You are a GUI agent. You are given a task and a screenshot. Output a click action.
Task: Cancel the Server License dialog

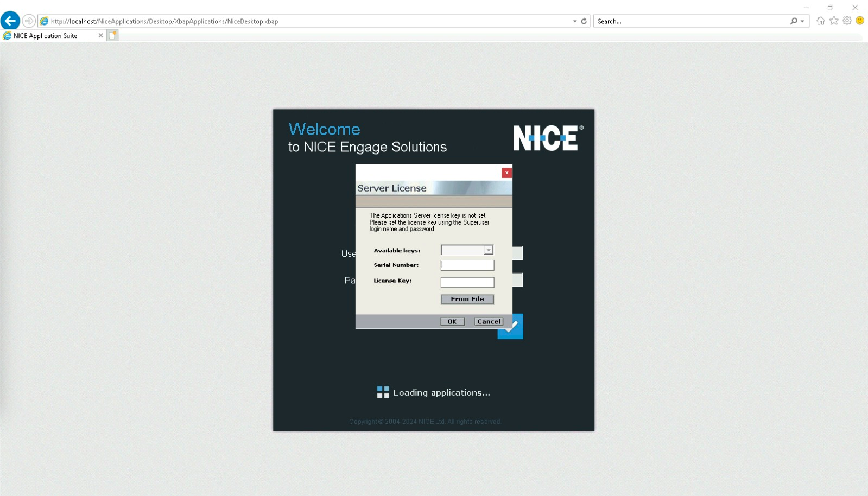(x=489, y=322)
